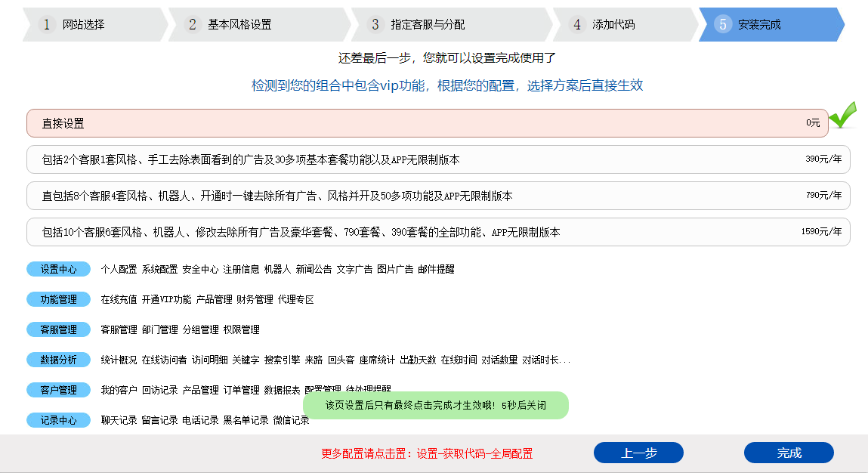Open 在线访问者 link
The image size is (868, 473).
pyautogui.click(x=164, y=360)
